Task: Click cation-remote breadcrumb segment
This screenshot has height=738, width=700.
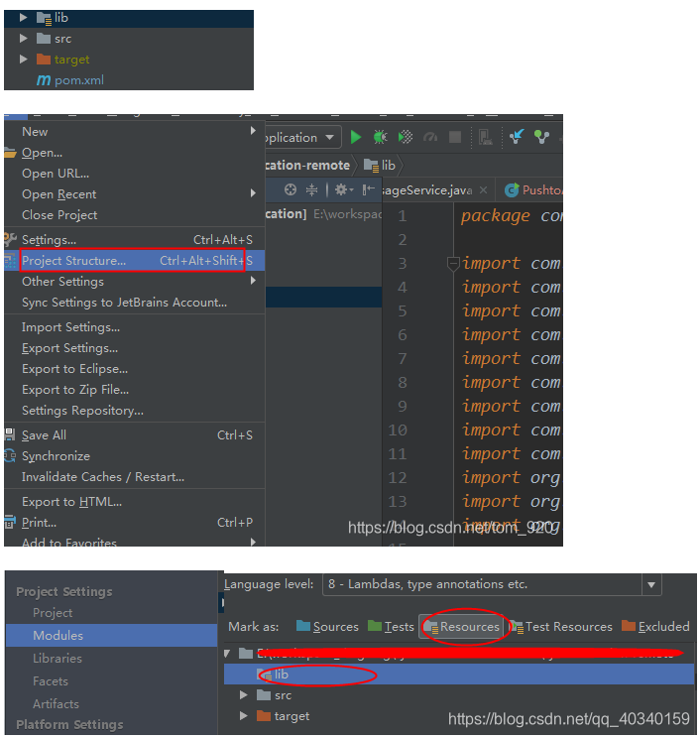Action: pyautogui.click(x=307, y=166)
